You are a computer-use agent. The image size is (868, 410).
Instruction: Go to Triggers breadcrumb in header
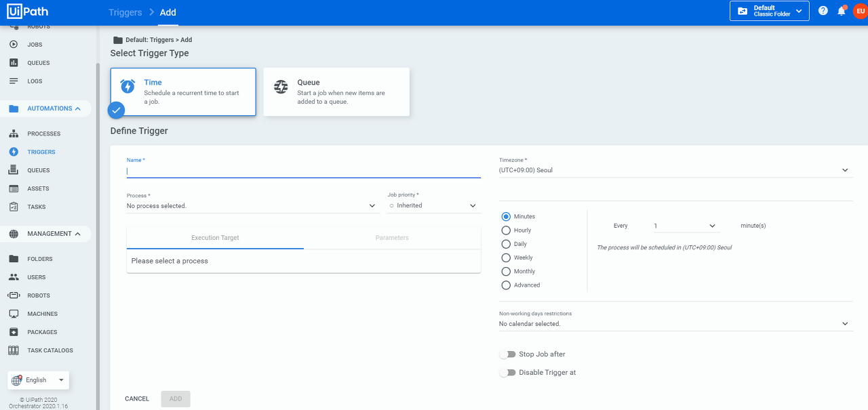(x=125, y=12)
